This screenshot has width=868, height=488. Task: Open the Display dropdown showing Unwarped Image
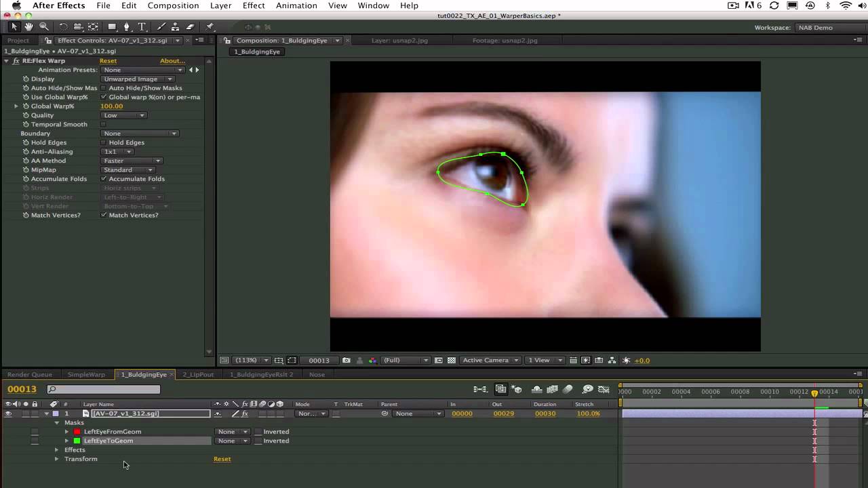[138, 79]
